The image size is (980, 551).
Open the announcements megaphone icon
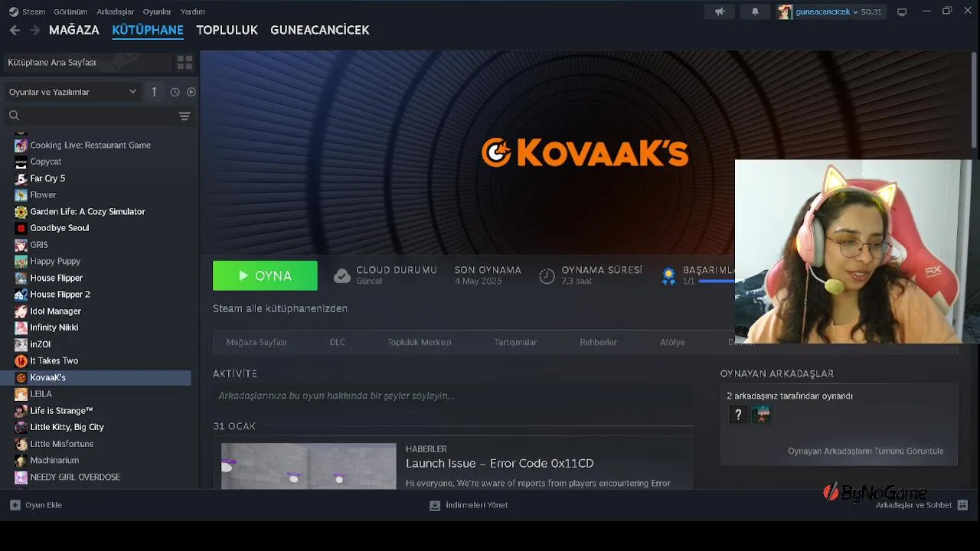click(x=720, y=11)
